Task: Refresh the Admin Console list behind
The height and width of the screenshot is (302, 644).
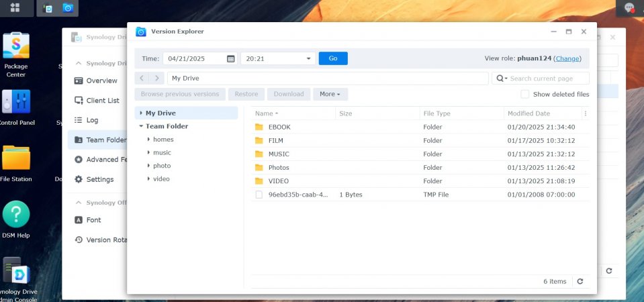Action: (609, 271)
